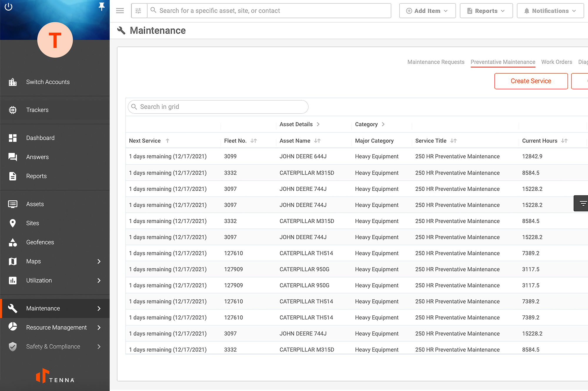
Task: Click the Utilization bar-chart icon
Action: 13,280
